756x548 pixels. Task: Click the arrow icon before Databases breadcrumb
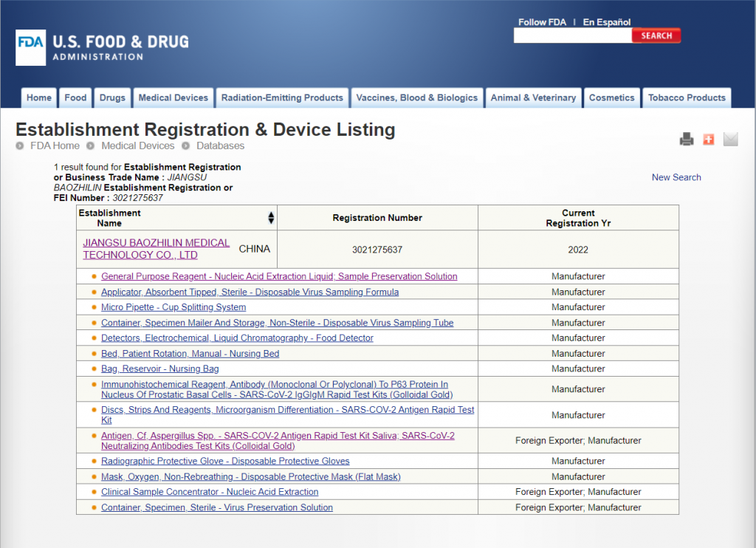point(186,146)
